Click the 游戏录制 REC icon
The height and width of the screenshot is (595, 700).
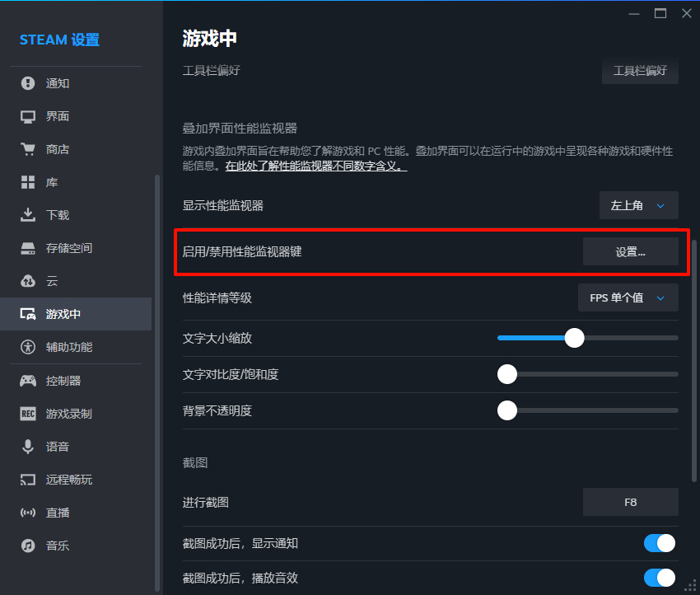coord(28,414)
